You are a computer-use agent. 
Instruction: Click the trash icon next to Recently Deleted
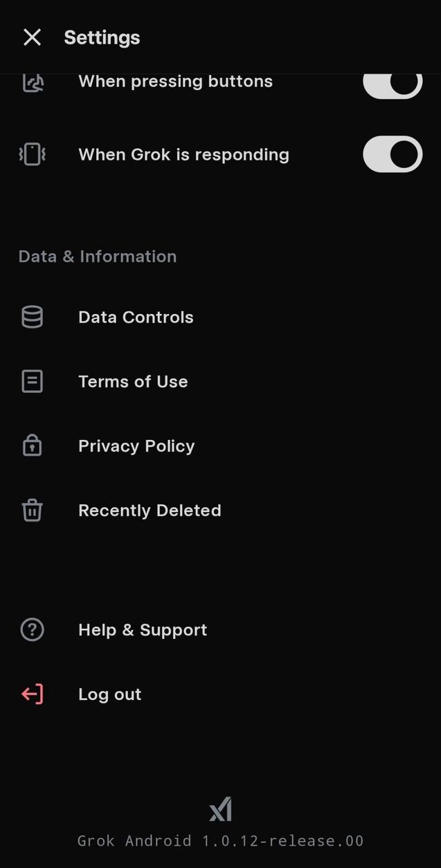[x=32, y=510]
